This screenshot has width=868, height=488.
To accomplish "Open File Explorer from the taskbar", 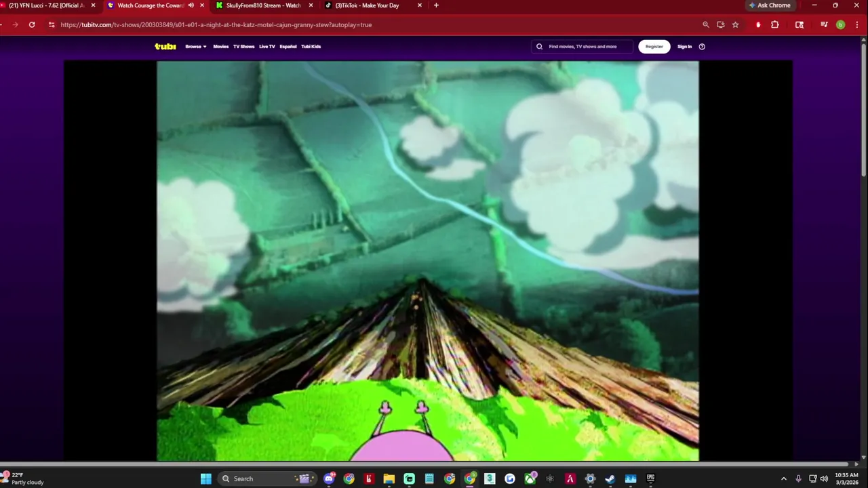I will click(x=389, y=479).
